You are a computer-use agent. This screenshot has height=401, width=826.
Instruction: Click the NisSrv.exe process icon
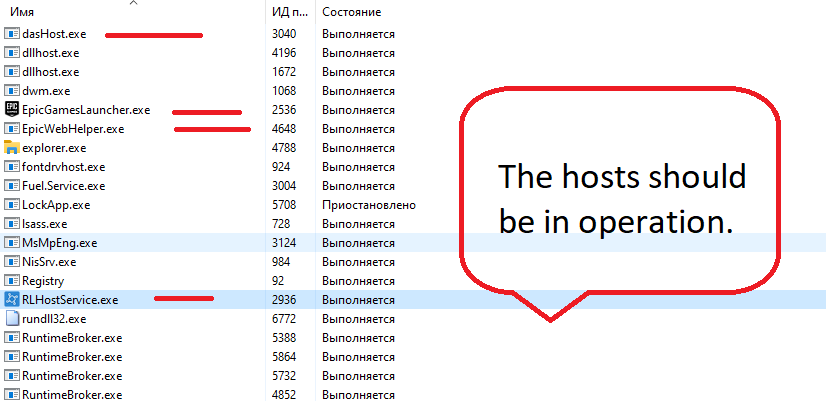[12, 262]
